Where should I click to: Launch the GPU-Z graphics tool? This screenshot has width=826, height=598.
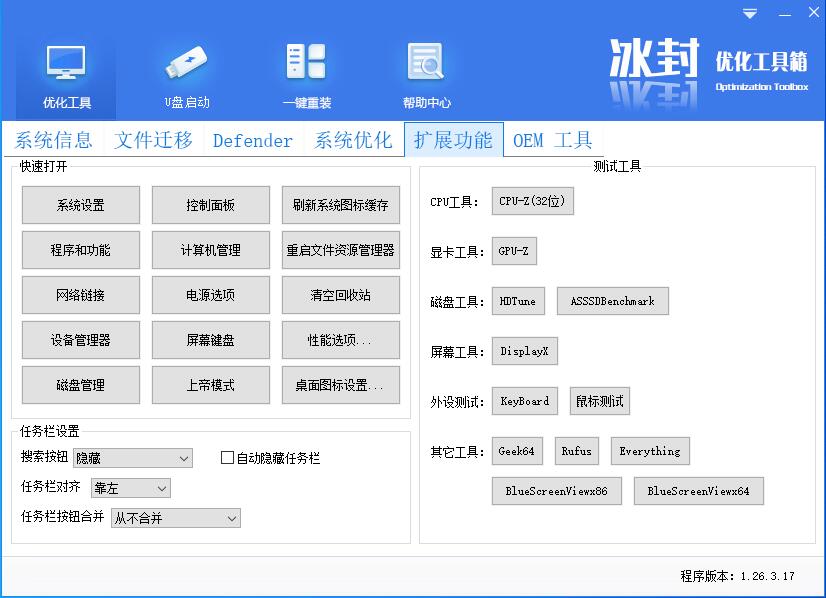pyautogui.click(x=514, y=251)
